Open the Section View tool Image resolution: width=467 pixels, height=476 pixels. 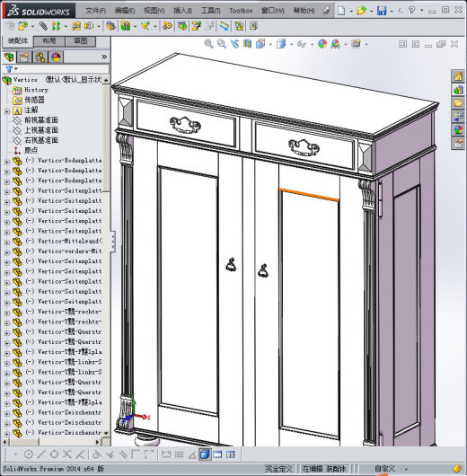click(247, 44)
